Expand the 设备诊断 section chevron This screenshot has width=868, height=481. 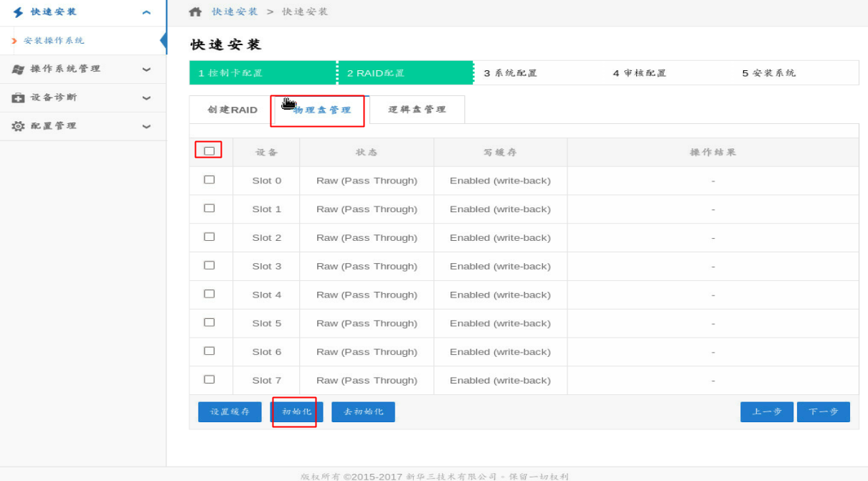point(146,98)
